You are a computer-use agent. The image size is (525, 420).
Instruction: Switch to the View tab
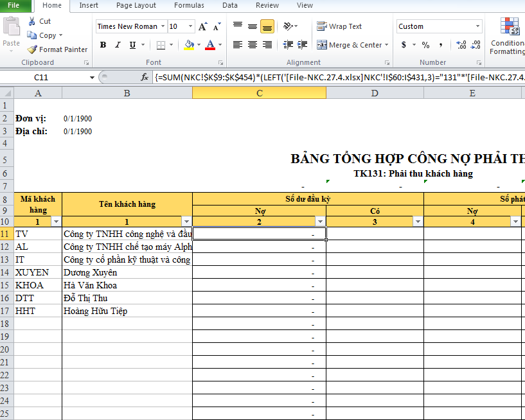[305, 5]
